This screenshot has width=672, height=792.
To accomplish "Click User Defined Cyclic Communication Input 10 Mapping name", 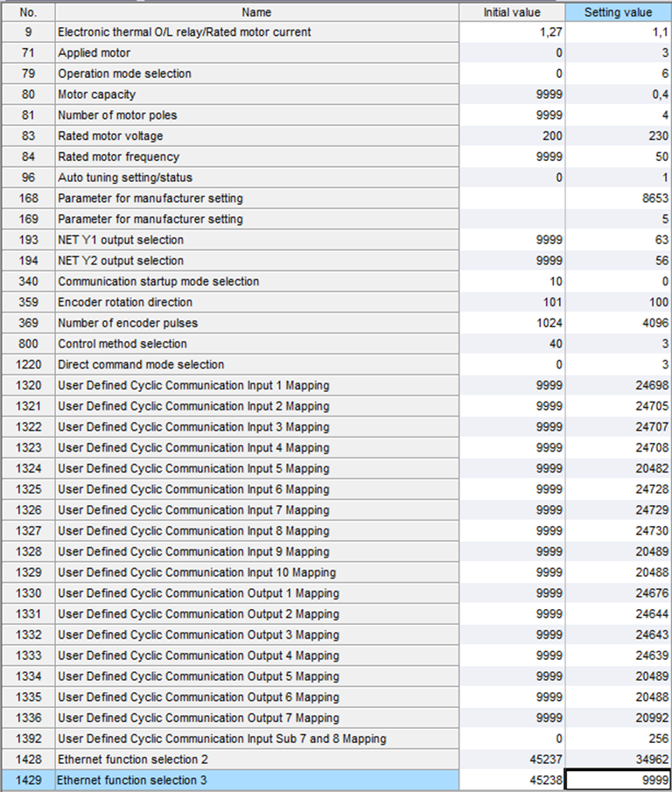I will (256, 572).
